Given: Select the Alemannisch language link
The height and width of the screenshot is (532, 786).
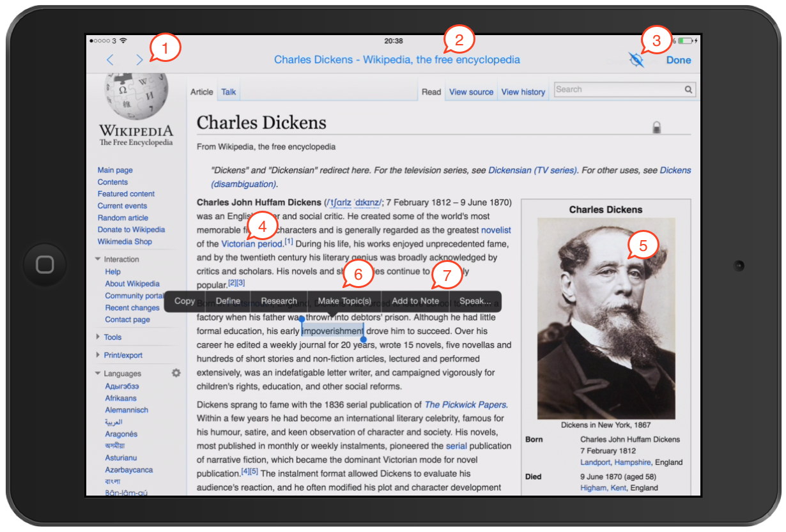Looking at the screenshot, I should pos(127,410).
